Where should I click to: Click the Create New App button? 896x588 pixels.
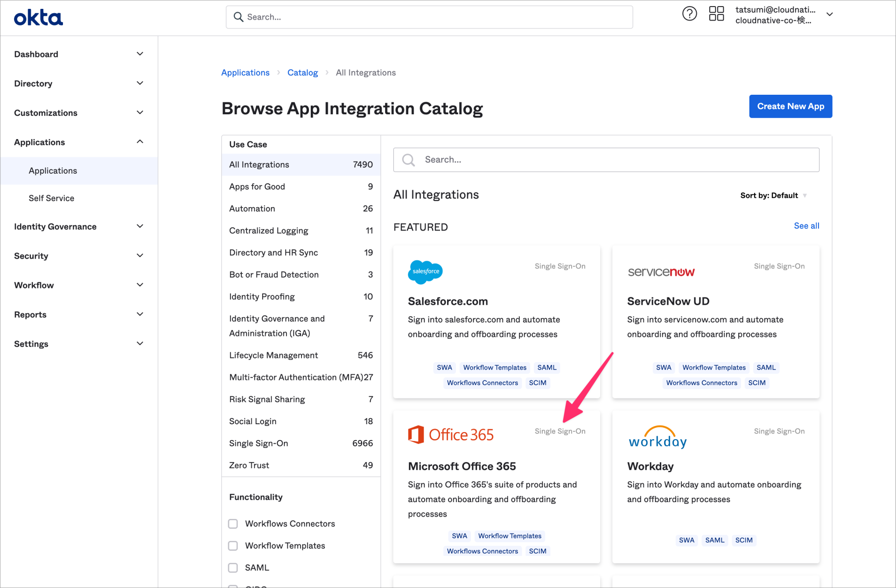(x=790, y=106)
